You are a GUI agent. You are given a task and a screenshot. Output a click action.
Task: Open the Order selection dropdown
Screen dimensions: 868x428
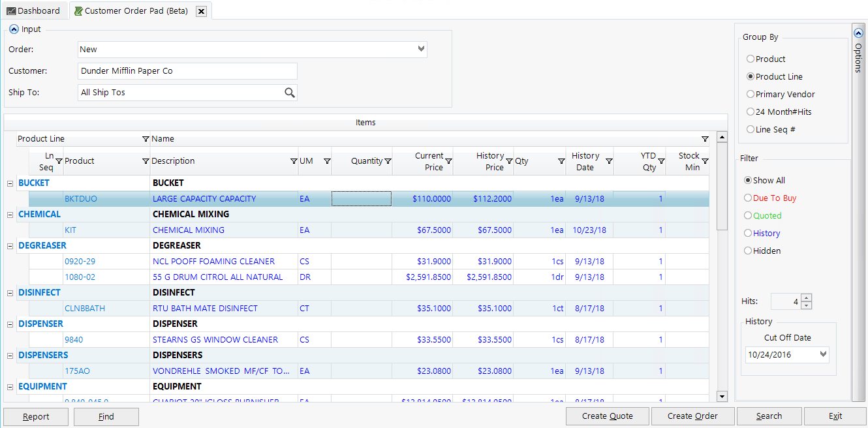point(422,49)
